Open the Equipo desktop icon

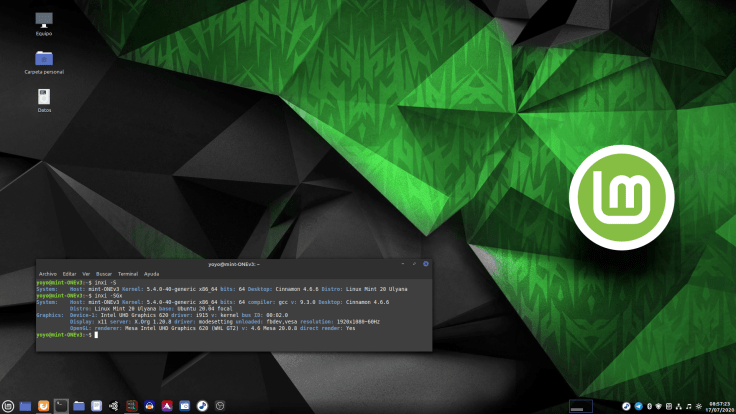44,22
